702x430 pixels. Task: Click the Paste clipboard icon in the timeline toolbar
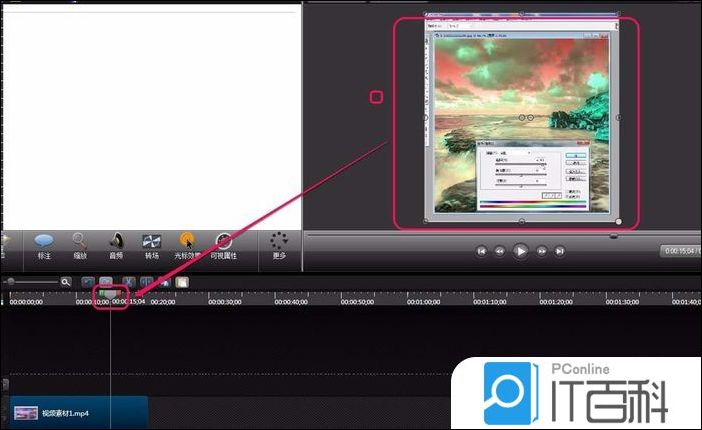[x=182, y=282]
